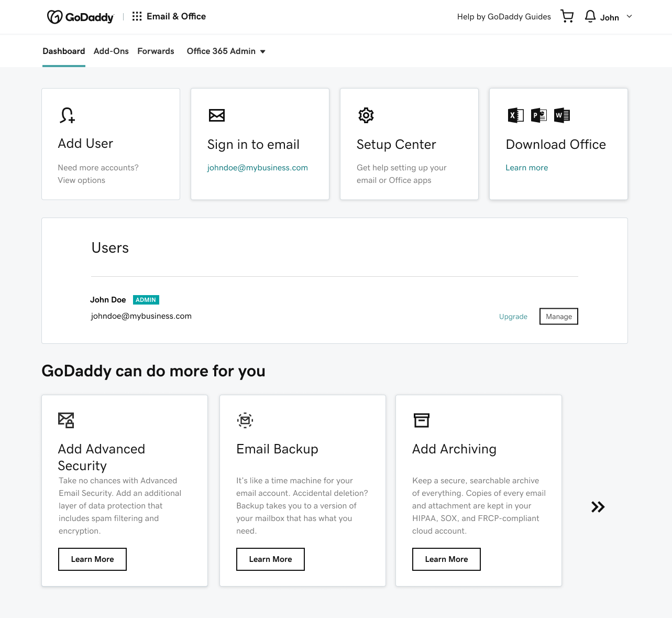The image size is (672, 618).
Task: Open the shopping cart
Action: coord(567,16)
